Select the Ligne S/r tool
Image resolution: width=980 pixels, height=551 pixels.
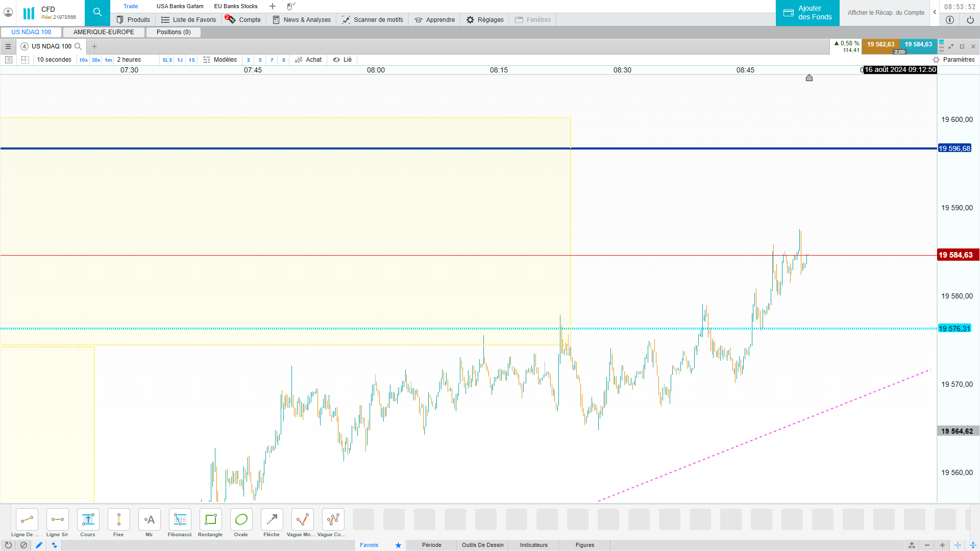point(57,520)
